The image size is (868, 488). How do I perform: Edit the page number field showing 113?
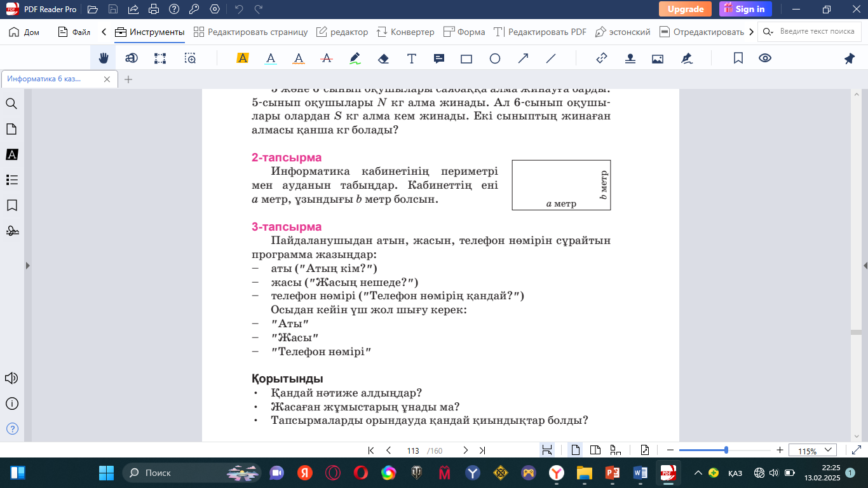[413, 451]
